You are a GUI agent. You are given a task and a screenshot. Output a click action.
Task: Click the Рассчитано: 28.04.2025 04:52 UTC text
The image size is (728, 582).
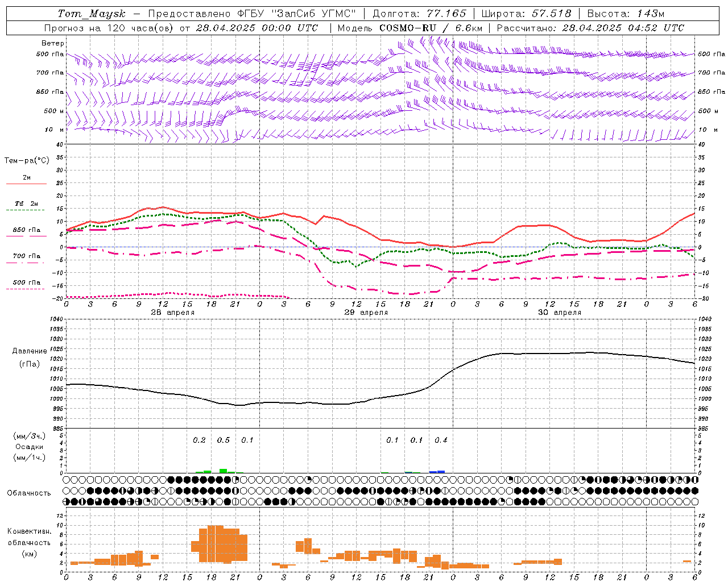[x=590, y=28]
